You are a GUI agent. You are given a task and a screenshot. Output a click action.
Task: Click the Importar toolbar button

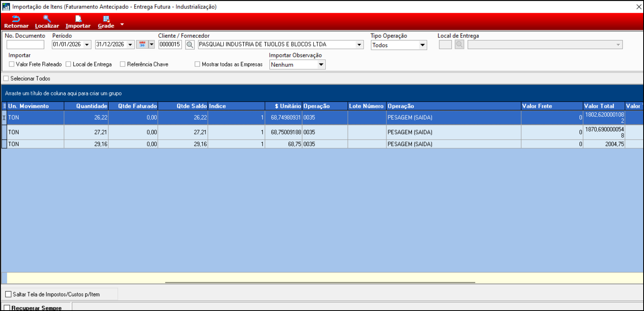coord(78,22)
